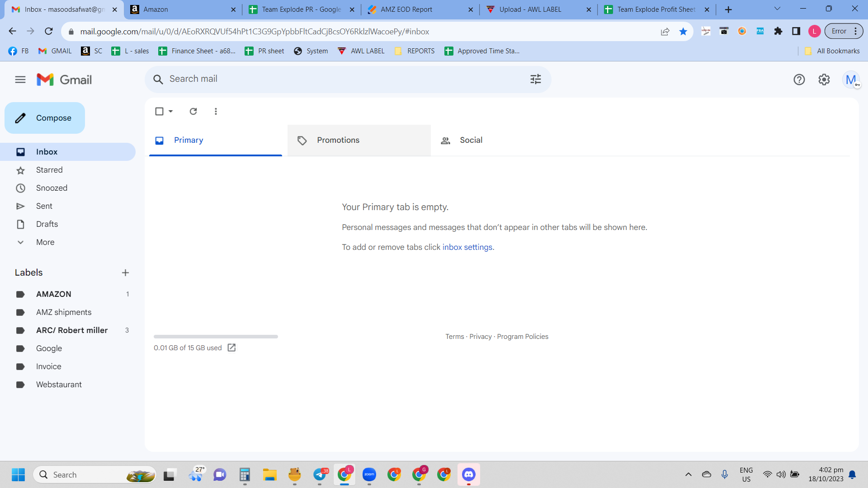The width and height of the screenshot is (868, 488).
Task: Switch to Team Explode Profit Sheet tab
Action: pyautogui.click(x=657, y=9)
